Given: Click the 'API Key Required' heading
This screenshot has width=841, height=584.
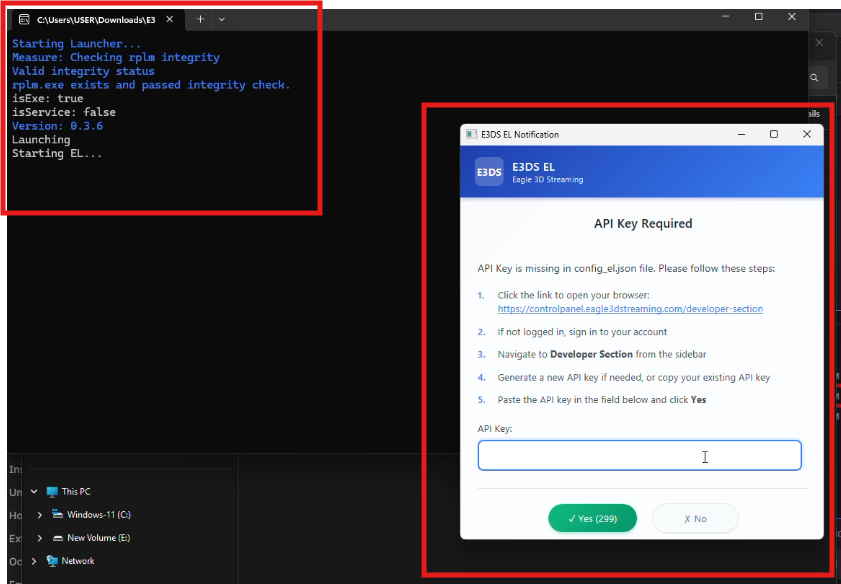Looking at the screenshot, I should coord(643,224).
